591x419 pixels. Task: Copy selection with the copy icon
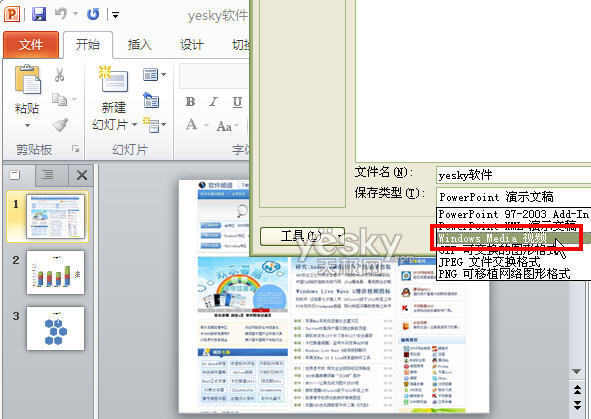click(x=60, y=99)
